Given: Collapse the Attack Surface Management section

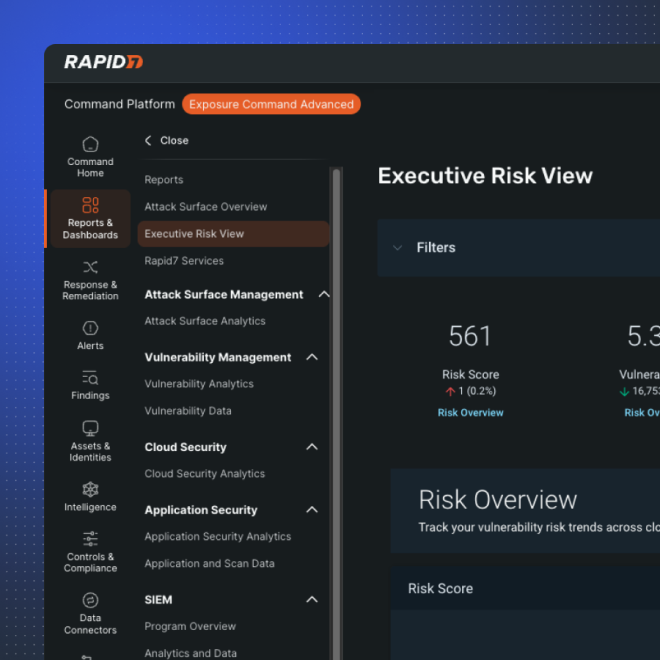Looking at the screenshot, I should click(324, 294).
